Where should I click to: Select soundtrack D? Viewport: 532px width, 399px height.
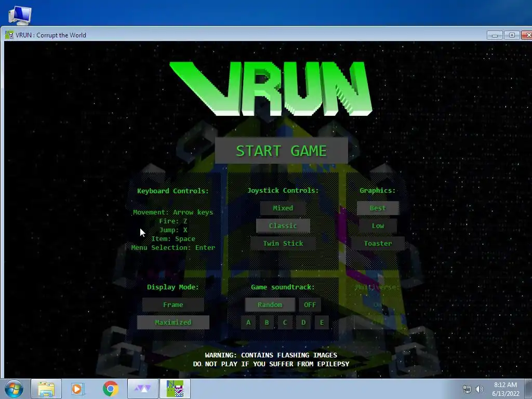pos(303,322)
